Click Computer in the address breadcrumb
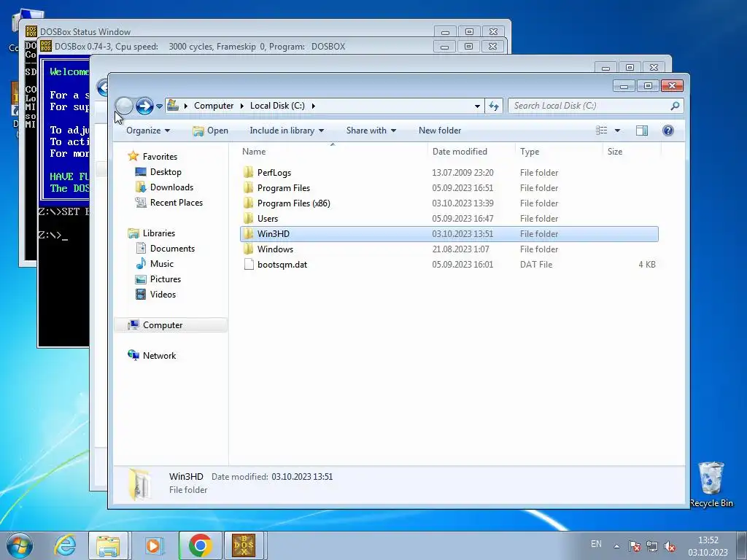Image resolution: width=747 pixels, height=560 pixels. pyautogui.click(x=214, y=106)
